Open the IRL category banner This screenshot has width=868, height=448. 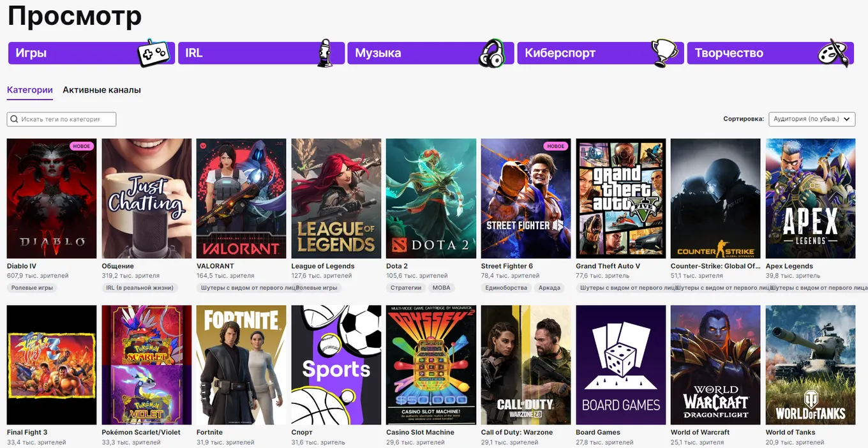[x=261, y=53]
